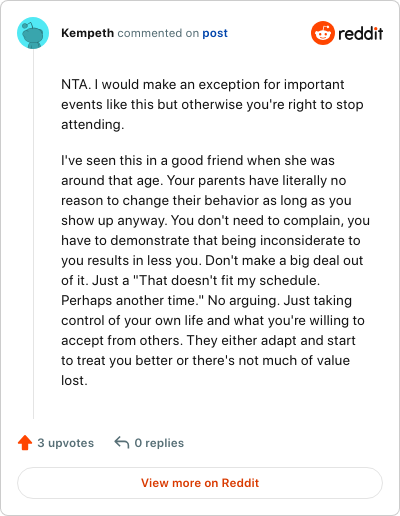The width and height of the screenshot is (400, 516).
Task: Click the final word "lost."
Action: pos(74,380)
